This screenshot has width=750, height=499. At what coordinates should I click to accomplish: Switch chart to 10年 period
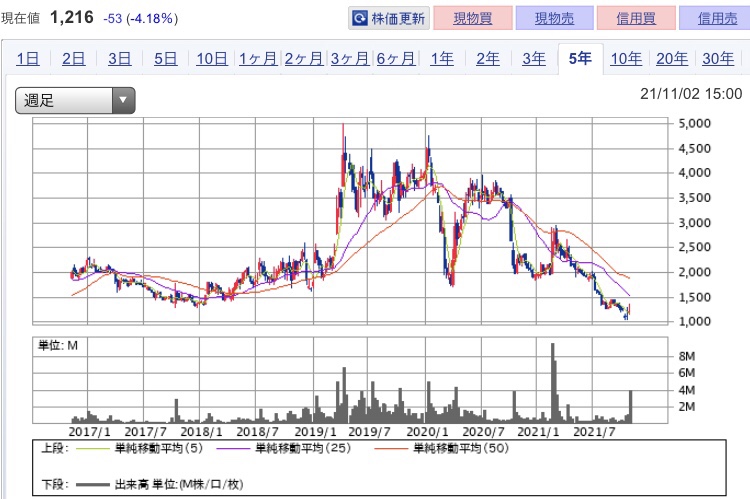[x=626, y=59]
